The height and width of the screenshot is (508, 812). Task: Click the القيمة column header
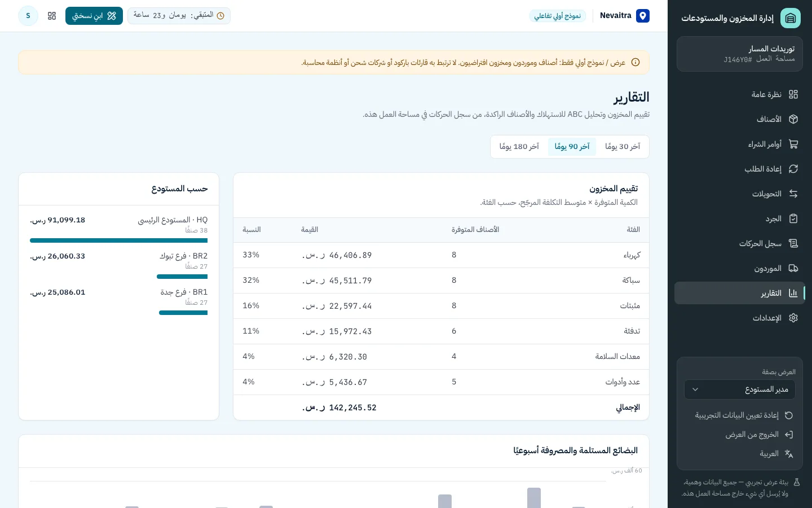pyautogui.click(x=310, y=230)
